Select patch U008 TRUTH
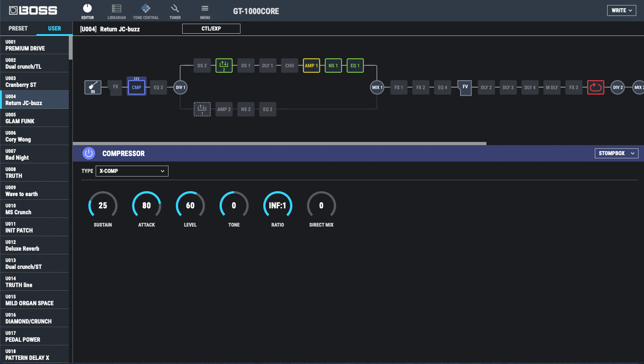The image size is (644, 364). point(34,172)
